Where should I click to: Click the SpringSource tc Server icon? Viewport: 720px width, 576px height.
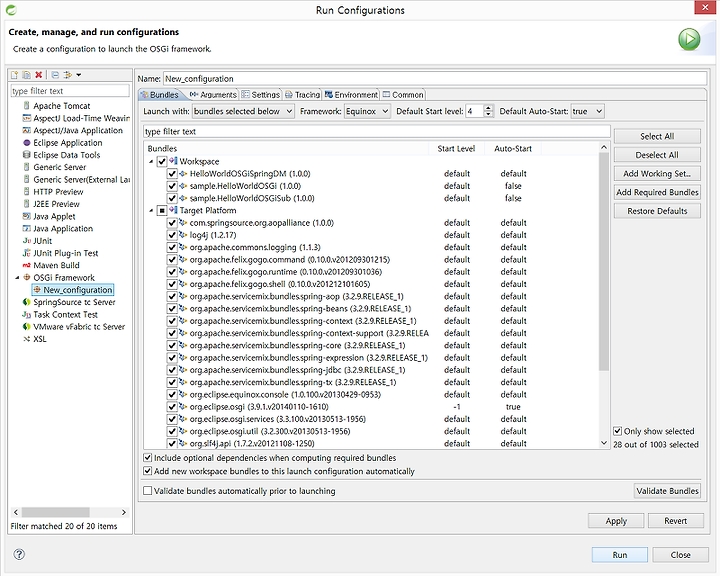(27, 302)
